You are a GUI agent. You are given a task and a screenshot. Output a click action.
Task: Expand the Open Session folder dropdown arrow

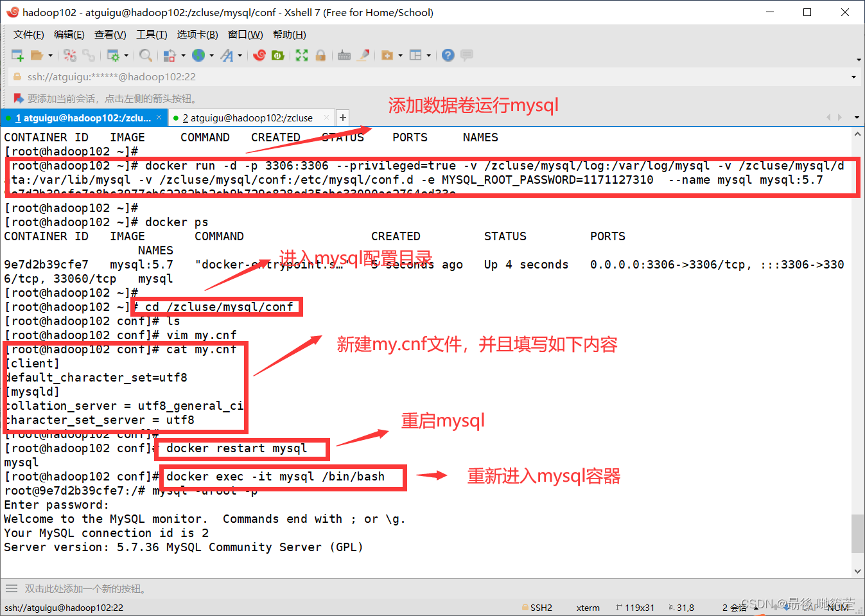pyautogui.click(x=50, y=56)
